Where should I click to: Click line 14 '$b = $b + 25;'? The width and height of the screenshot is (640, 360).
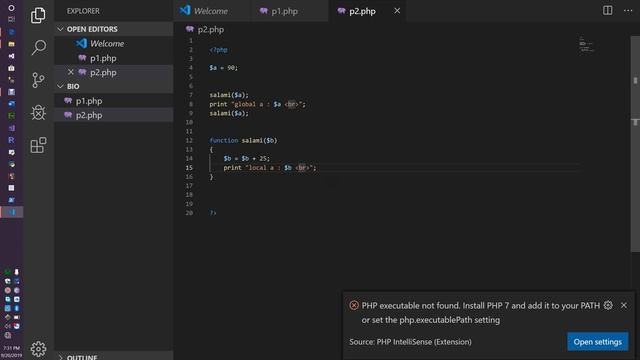point(247,158)
